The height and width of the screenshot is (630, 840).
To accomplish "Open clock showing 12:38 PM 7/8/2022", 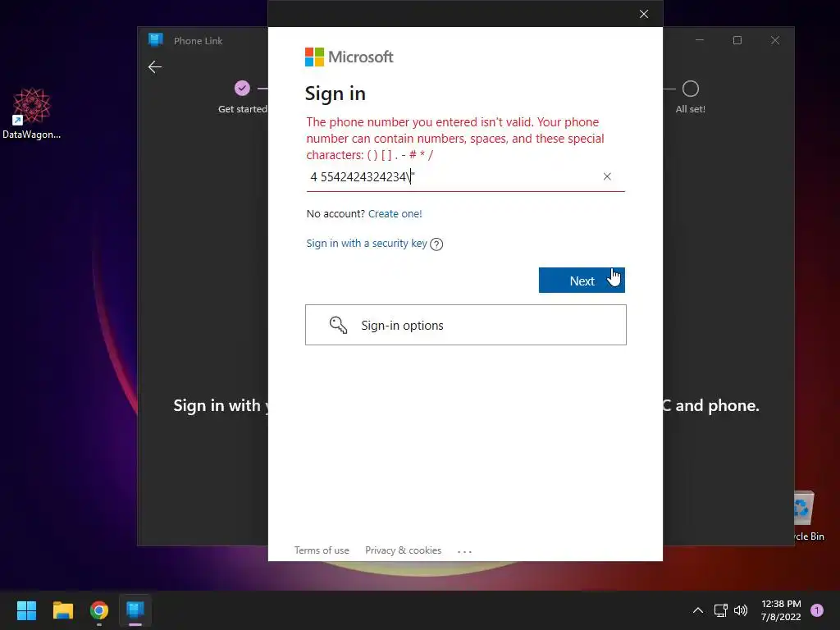I will [x=781, y=610].
